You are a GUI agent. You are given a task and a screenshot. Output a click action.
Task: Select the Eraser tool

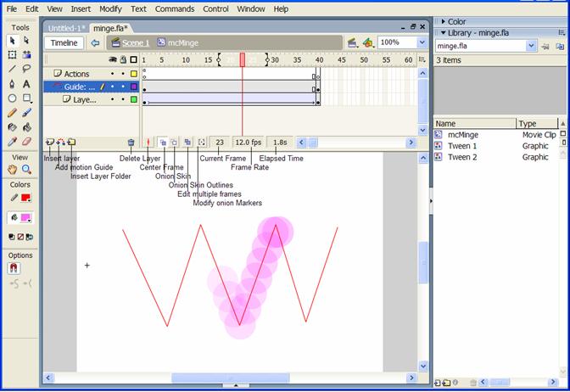click(x=27, y=142)
